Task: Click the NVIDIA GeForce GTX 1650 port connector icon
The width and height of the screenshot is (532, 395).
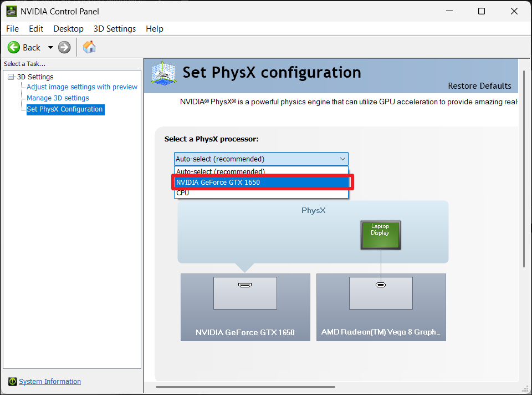Action: 244,285
